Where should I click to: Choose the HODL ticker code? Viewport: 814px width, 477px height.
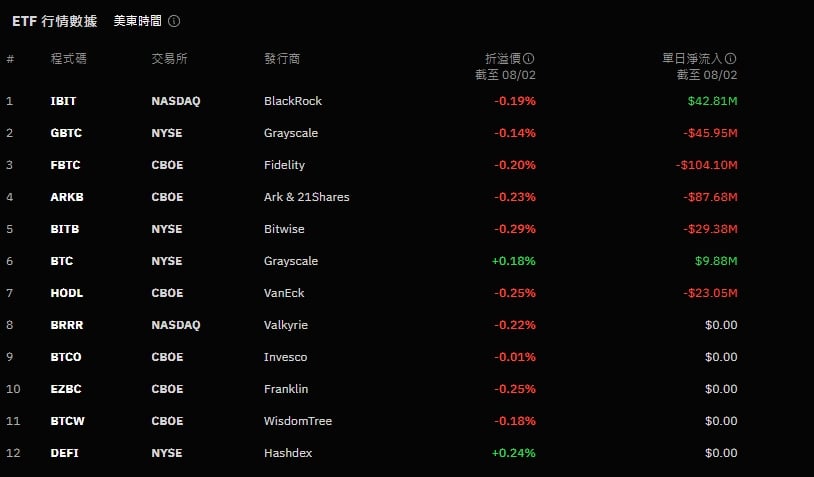coord(66,293)
